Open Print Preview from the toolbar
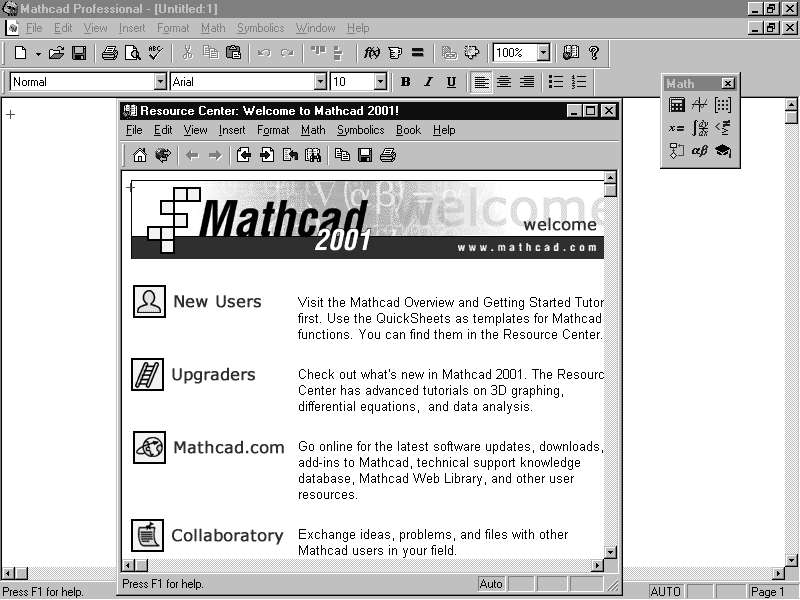This screenshot has width=800, height=600. (x=133, y=53)
